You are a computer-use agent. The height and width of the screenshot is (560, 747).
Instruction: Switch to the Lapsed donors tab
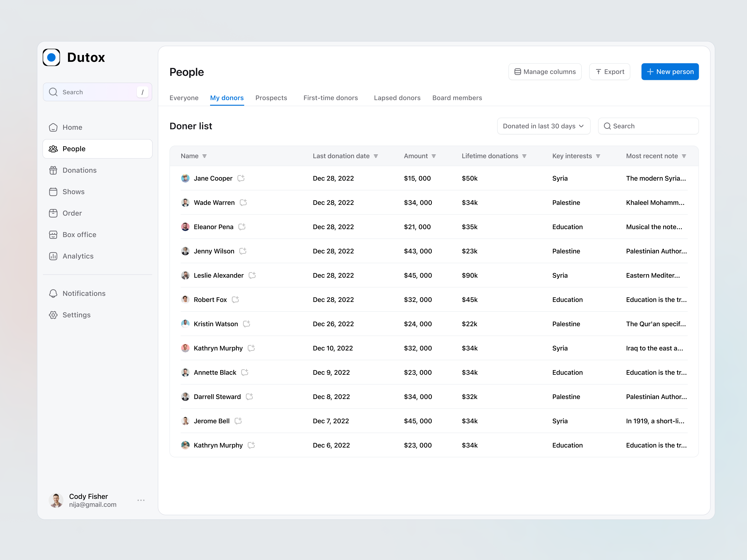pos(397,98)
